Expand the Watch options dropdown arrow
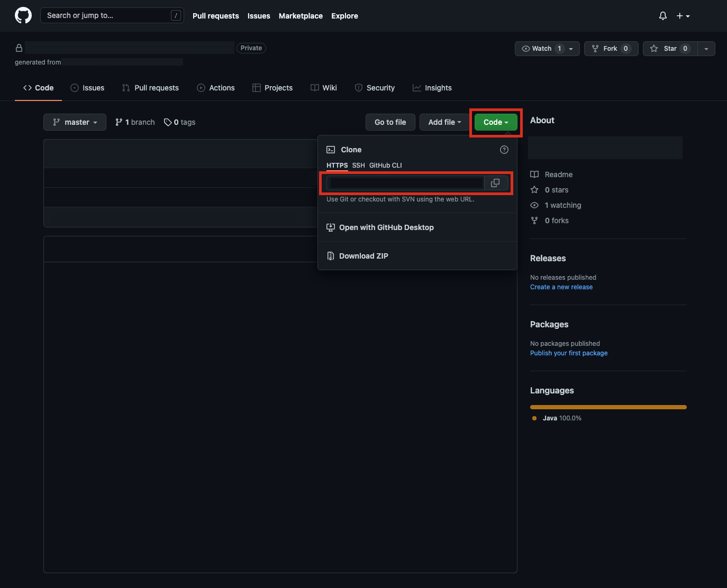The height and width of the screenshot is (588, 727). [571, 49]
